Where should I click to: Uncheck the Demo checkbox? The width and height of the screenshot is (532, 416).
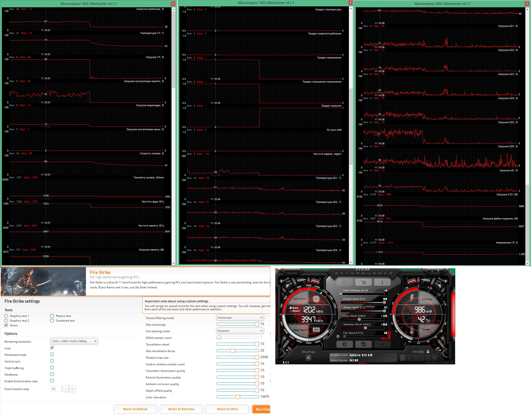tap(6, 326)
